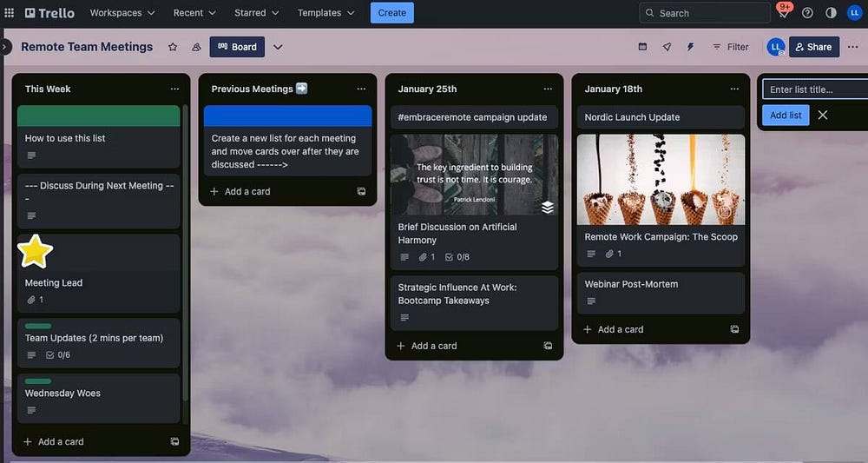Click the workspace visibility icon beside star

(x=196, y=47)
